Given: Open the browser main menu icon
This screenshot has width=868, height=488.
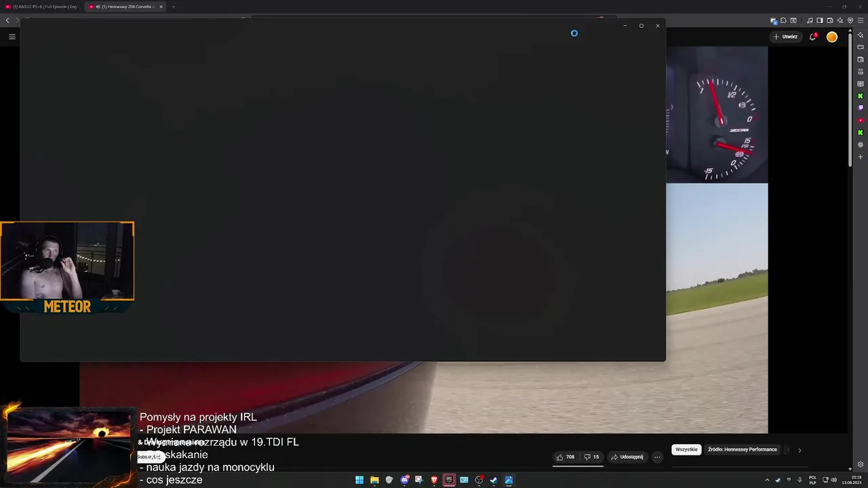Looking at the screenshot, I should pos(861,20).
